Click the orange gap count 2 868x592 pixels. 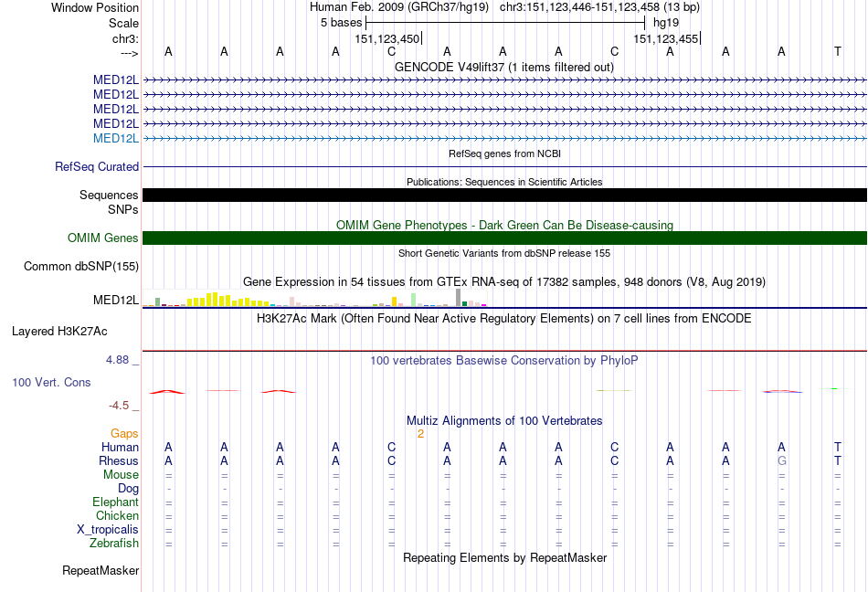420,434
